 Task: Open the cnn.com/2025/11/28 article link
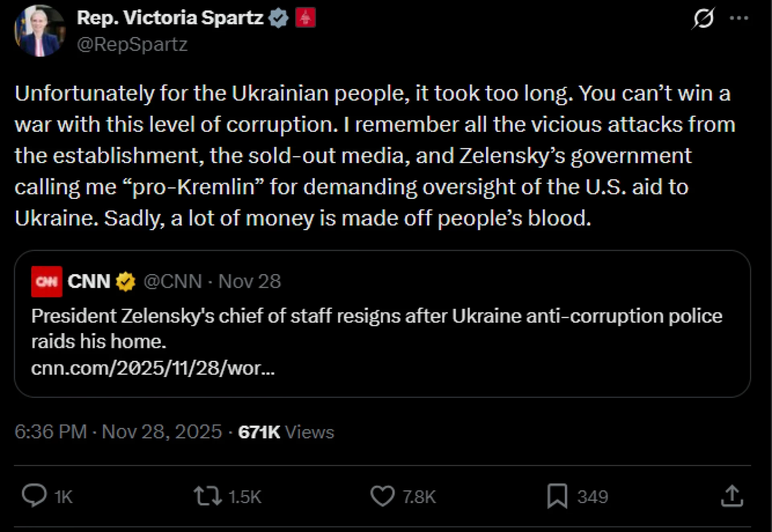pyautogui.click(x=153, y=368)
